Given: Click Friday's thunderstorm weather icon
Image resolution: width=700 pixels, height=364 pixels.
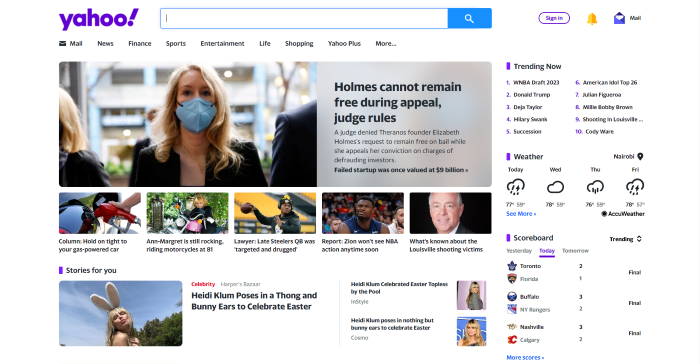Looking at the screenshot, I should [635, 187].
